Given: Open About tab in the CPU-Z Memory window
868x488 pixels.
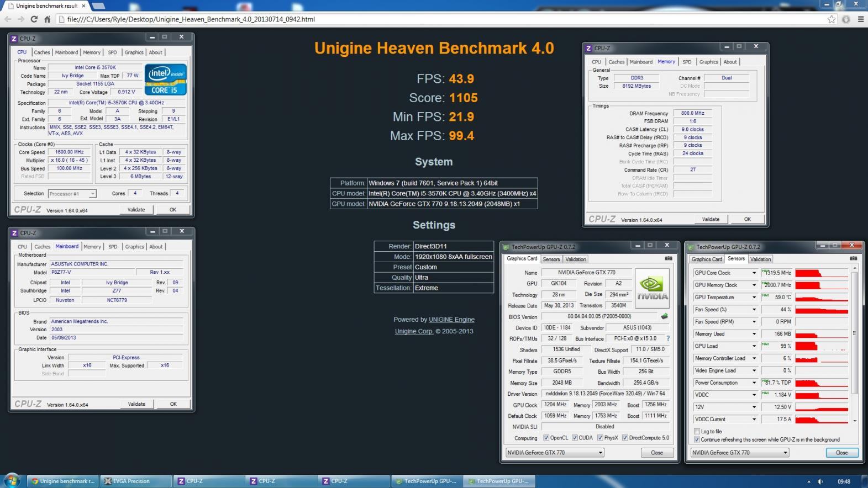Looking at the screenshot, I should click(730, 62).
